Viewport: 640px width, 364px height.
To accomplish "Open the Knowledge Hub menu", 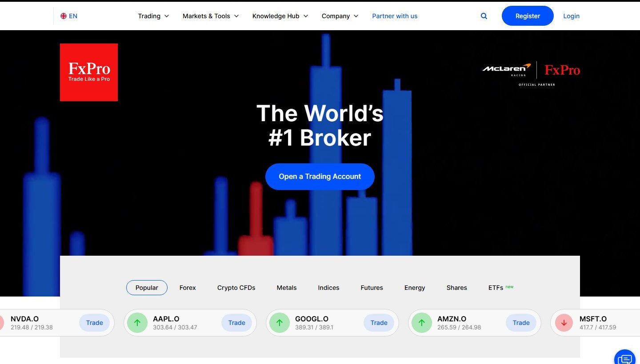I will click(280, 16).
